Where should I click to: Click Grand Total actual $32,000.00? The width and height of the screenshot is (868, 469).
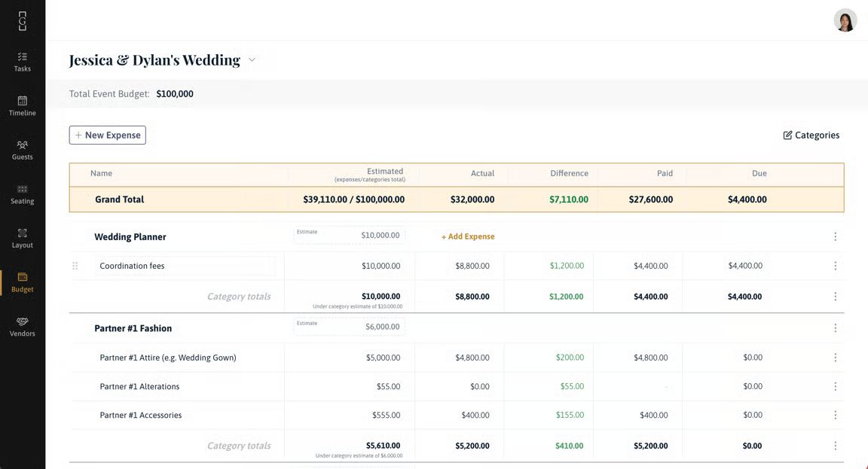coord(472,199)
